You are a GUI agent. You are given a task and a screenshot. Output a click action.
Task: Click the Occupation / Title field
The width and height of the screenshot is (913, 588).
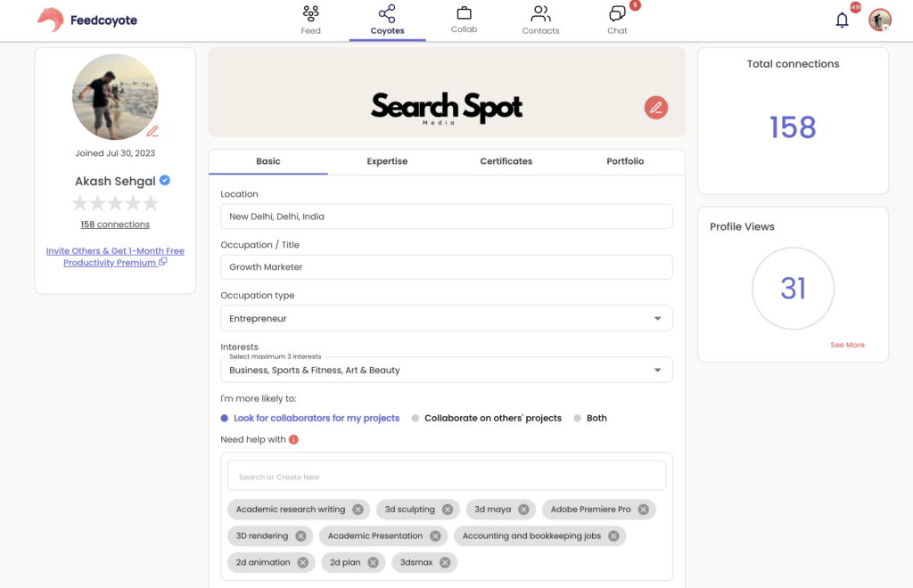[x=447, y=267]
